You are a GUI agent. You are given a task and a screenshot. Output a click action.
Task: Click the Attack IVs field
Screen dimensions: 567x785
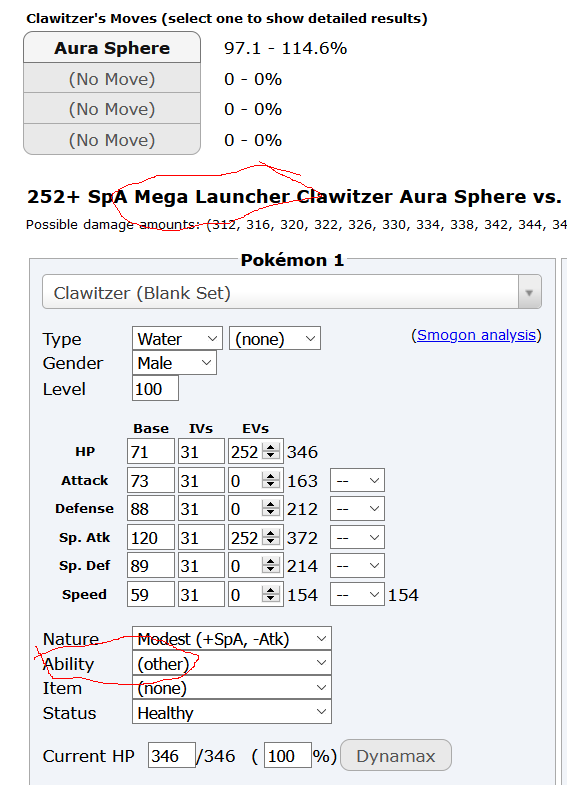pyautogui.click(x=201, y=481)
